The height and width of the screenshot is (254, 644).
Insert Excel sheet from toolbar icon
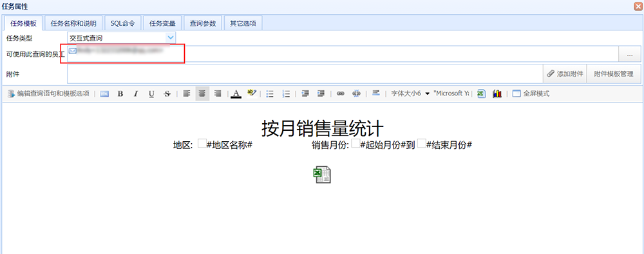tap(482, 93)
